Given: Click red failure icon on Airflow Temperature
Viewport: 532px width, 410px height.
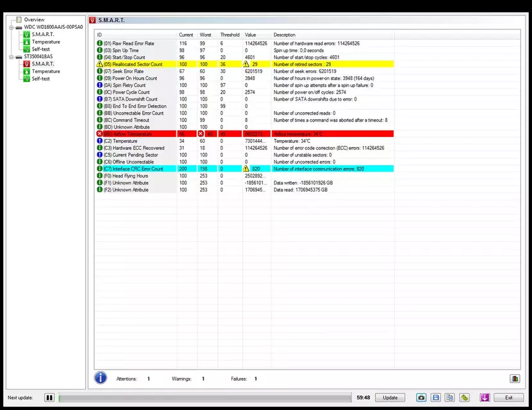Looking at the screenshot, I should coord(99,134).
